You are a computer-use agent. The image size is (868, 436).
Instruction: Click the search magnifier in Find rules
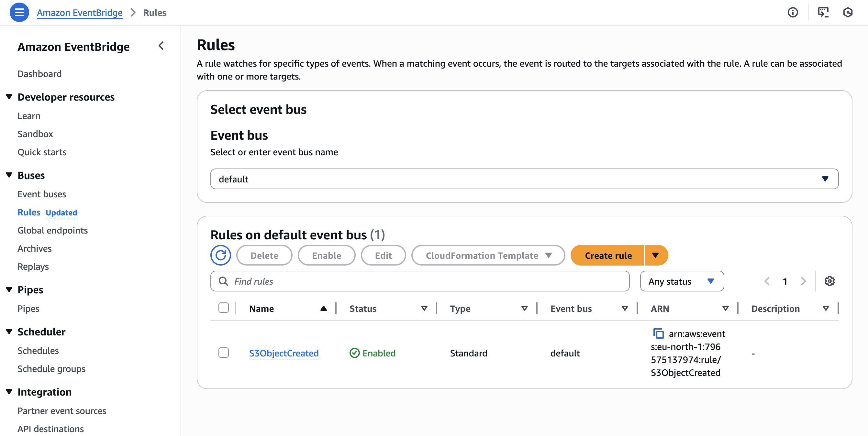click(x=224, y=281)
